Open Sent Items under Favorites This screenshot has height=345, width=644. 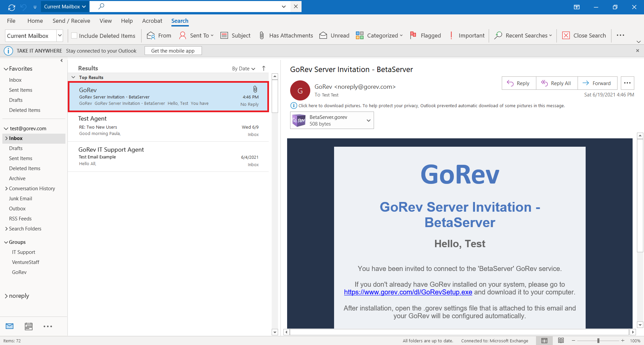(21, 90)
